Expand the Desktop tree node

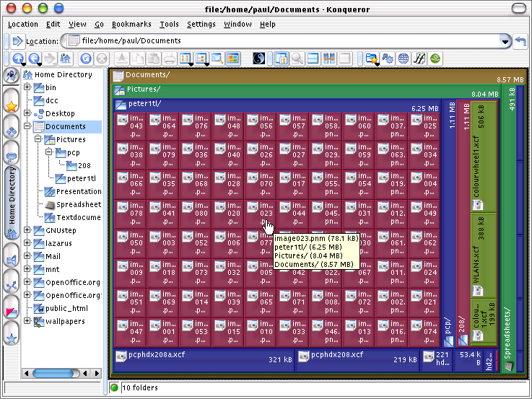(27, 113)
